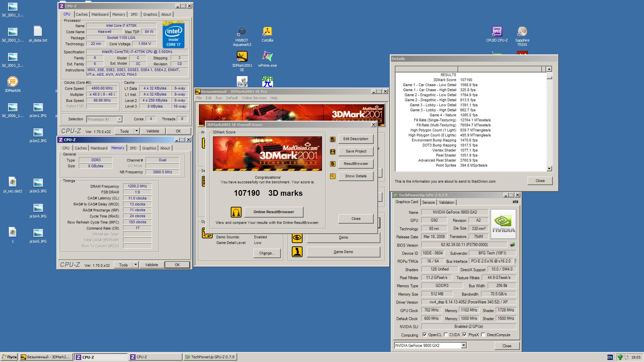The image size is (644, 362).
Task: Open Help menu in 3DMark2001
Action: click(274, 98)
